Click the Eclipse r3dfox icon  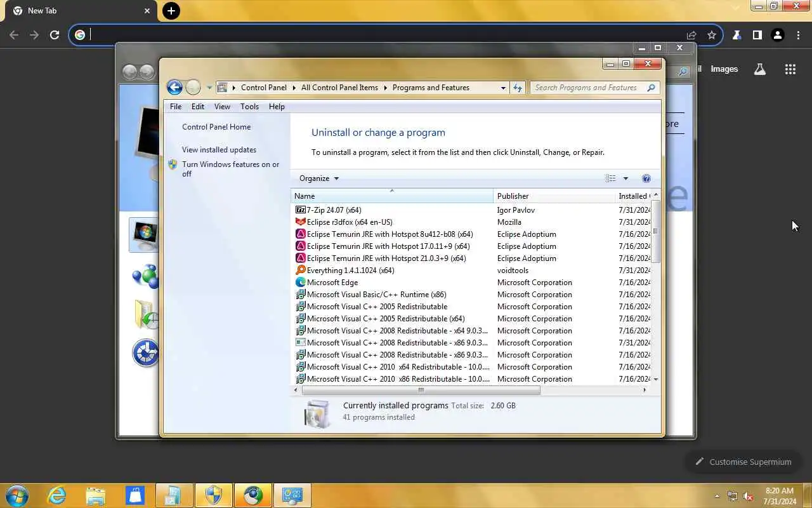coord(301,222)
